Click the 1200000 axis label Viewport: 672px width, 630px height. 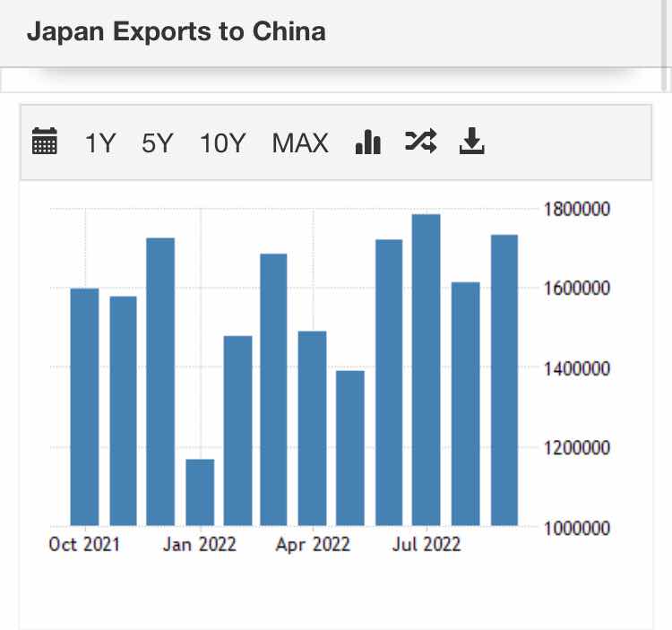pos(577,448)
